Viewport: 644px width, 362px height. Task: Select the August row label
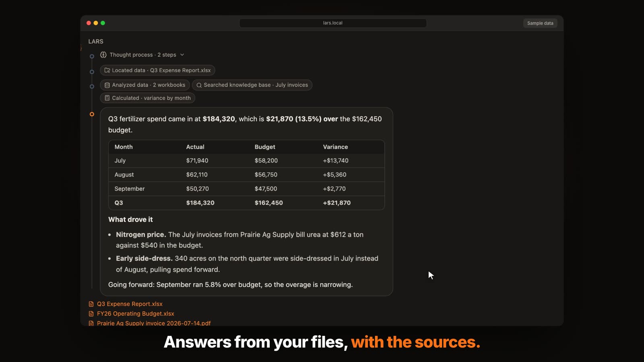(124, 175)
